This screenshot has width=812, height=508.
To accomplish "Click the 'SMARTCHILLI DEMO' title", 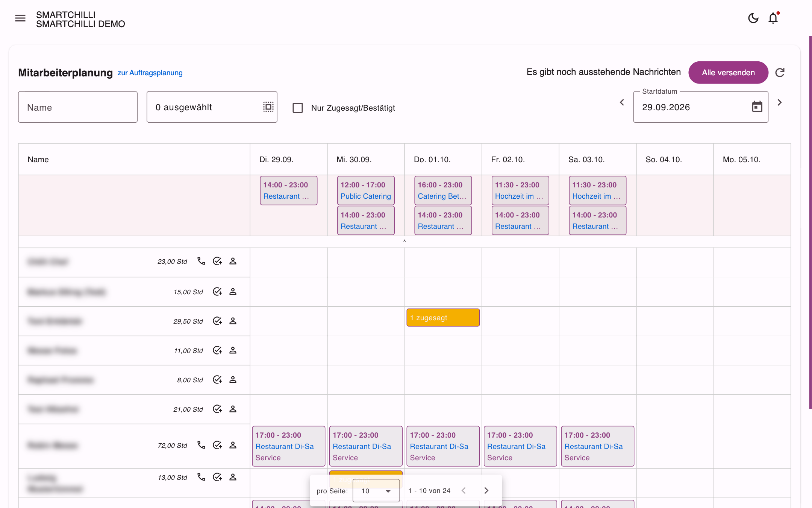I will click(80, 24).
